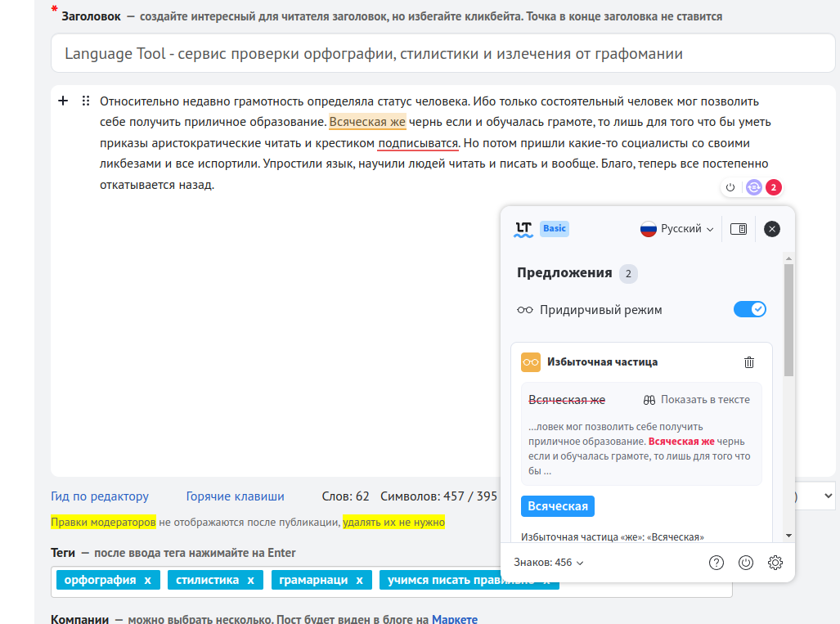The width and height of the screenshot is (840, 624).
Task: Apply the Всяческая correction button
Action: point(557,506)
